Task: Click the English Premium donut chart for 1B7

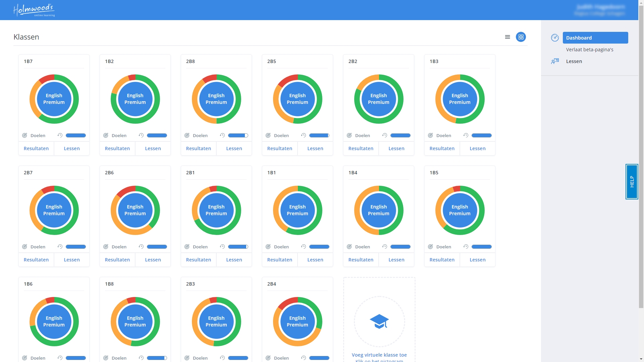Action: [x=54, y=99]
